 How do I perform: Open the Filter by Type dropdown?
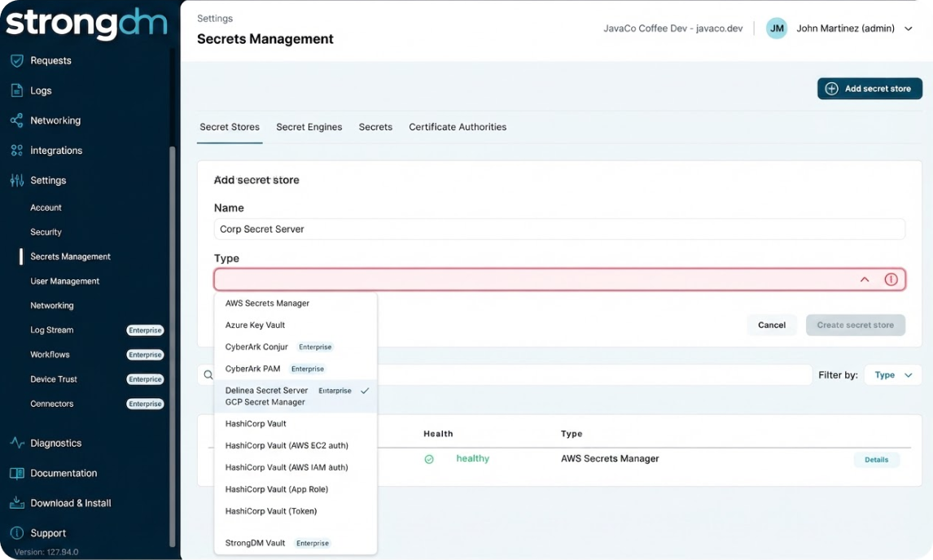(892, 375)
